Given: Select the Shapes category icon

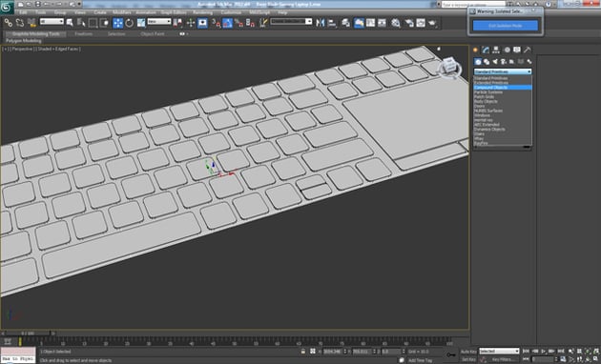Looking at the screenshot, I should (487, 62).
